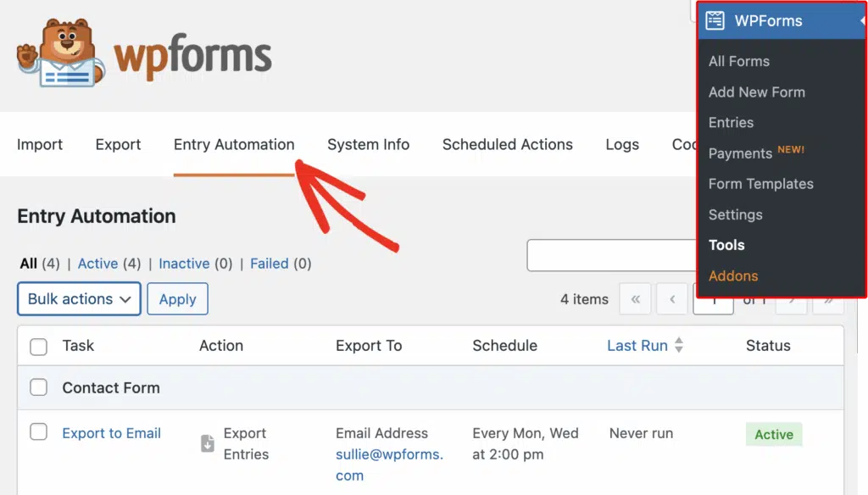Go to first page with double-left arrow

(635, 299)
